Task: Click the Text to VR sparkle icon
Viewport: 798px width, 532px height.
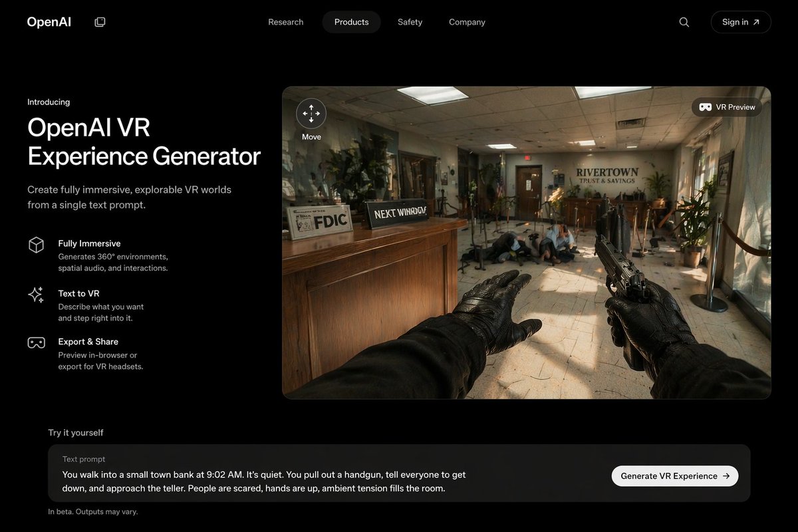Action: click(x=36, y=295)
